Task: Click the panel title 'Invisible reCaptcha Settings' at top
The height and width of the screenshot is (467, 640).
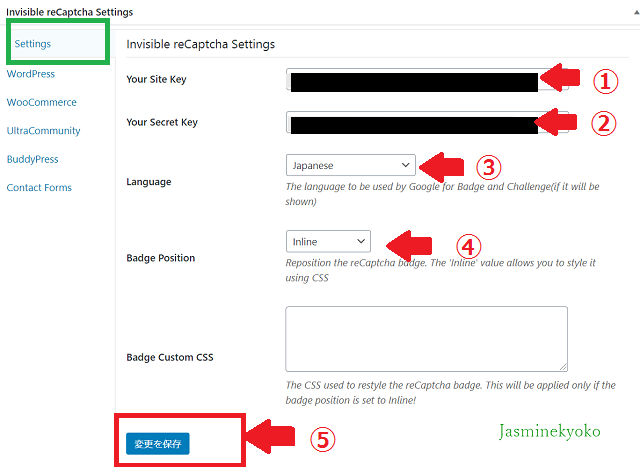Action: coord(69,12)
